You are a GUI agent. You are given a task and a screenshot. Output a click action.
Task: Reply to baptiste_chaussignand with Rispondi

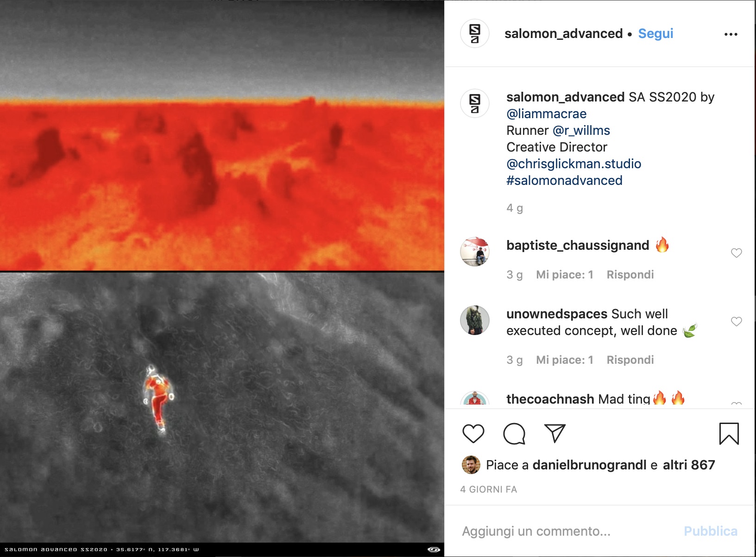(x=630, y=274)
